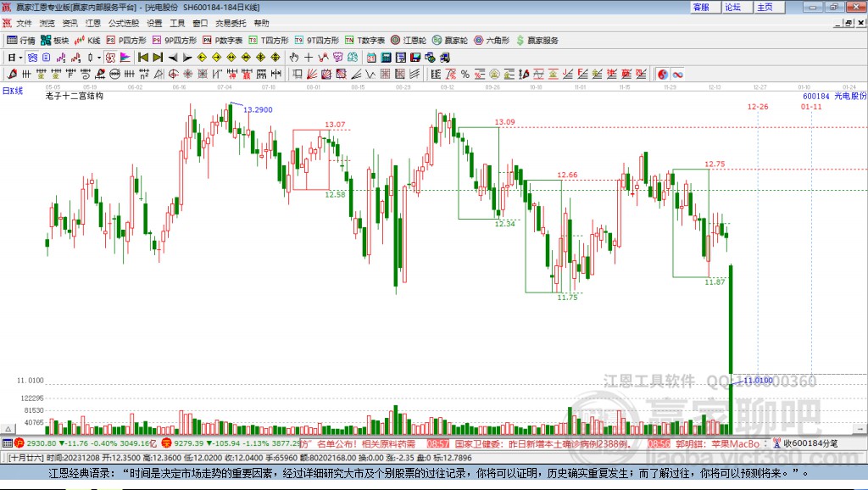
Task: Click the calculator icon in the toolbar
Action: 386,57
